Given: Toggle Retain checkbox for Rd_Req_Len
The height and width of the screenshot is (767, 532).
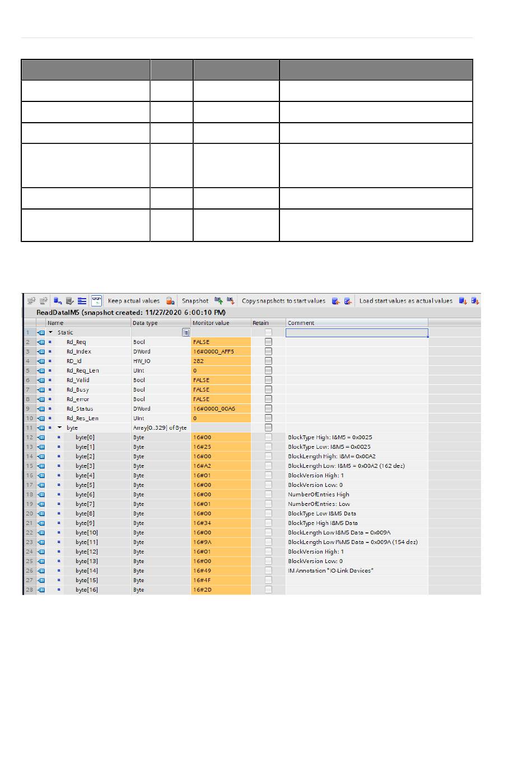Looking at the screenshot, I should 268,370.
